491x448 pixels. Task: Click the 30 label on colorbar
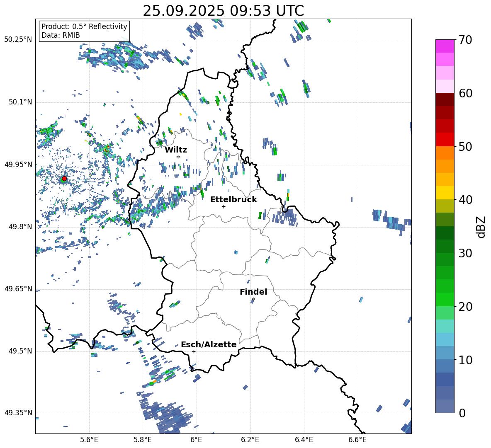coord(465,253)
